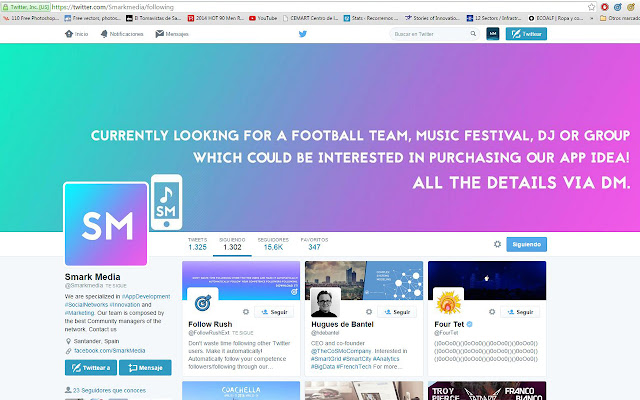This screenshot has width=640, height=400.
Task: Click the Twitter bird logo
Action: click(302, 34)
